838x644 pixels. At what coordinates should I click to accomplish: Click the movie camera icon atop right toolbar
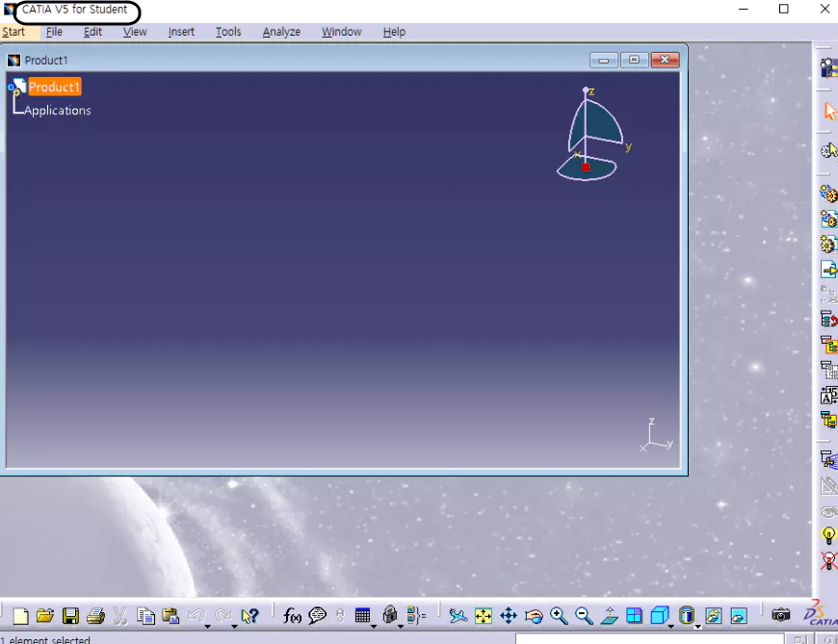829,67
